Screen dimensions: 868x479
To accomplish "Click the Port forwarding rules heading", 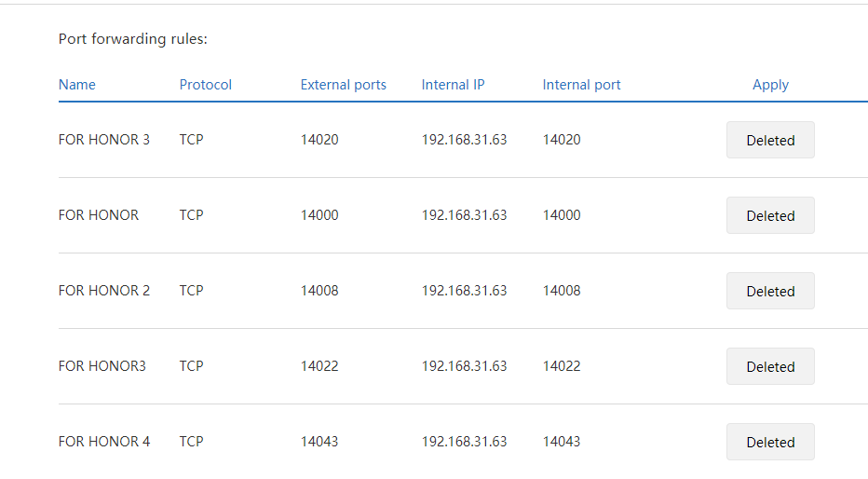I will pyautogui.click(x=132, y=39).
